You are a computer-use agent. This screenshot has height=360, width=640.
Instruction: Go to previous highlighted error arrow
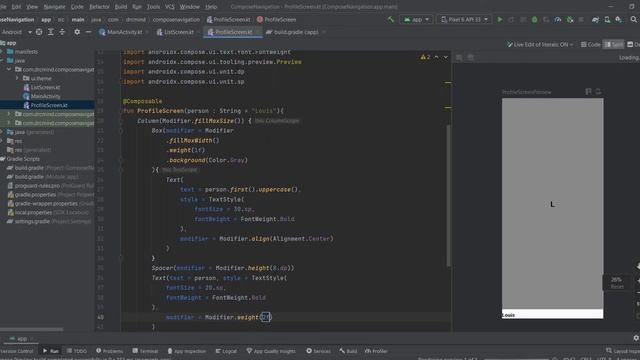coord(436,57)
